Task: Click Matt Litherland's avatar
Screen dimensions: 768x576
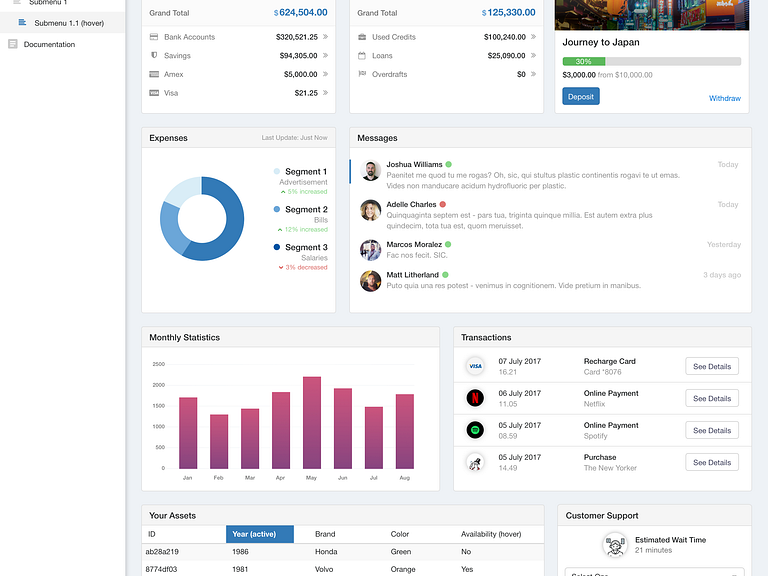Action: (x=370, y=281)
